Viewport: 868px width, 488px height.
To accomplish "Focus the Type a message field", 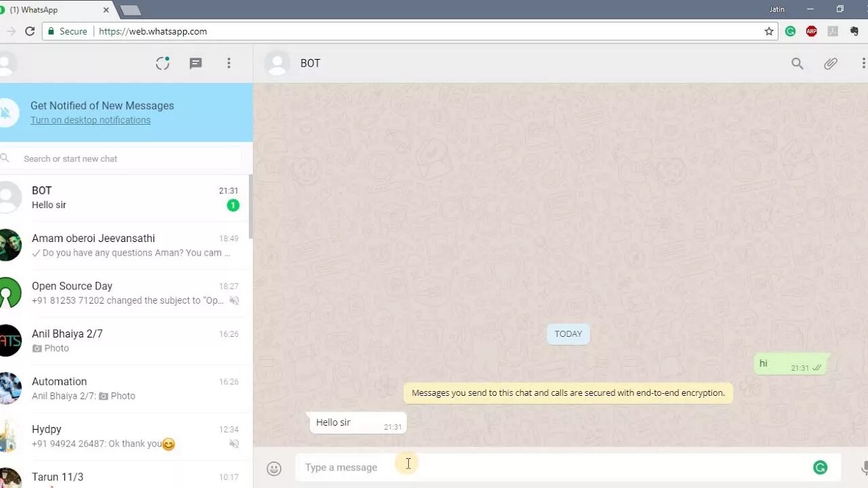I will click(x=553, y=467).
